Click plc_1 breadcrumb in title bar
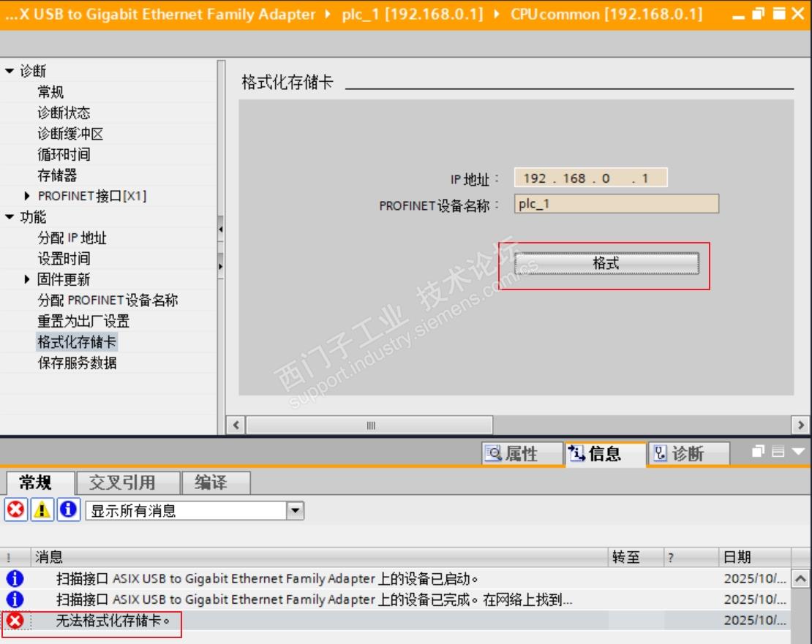 (412, 14)
